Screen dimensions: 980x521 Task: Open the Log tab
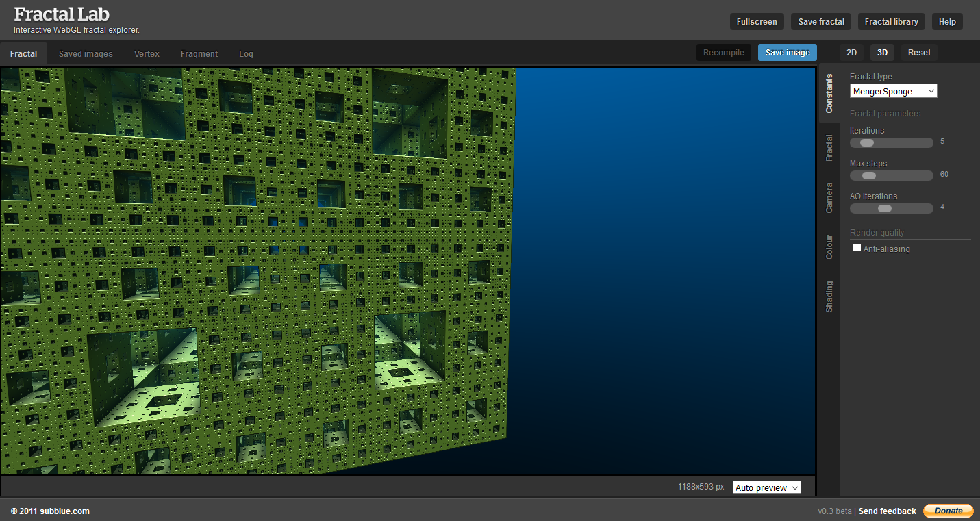point(246,54)
